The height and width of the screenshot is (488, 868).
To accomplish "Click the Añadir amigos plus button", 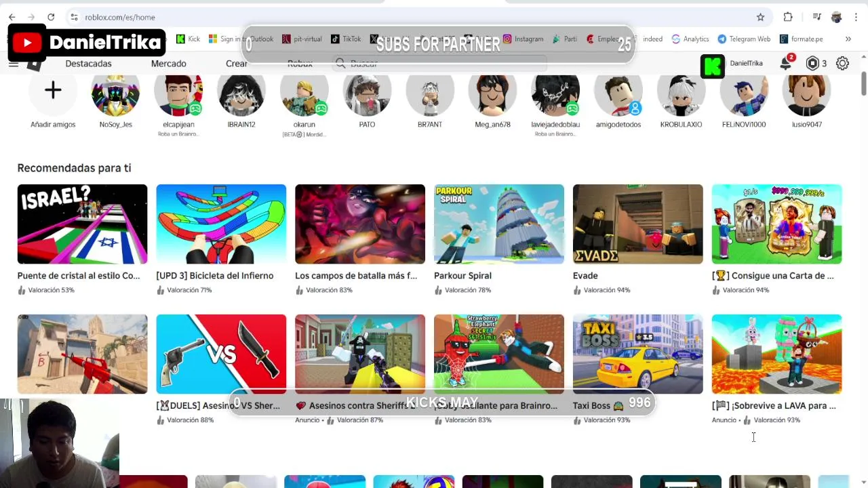I will (53, 91).
